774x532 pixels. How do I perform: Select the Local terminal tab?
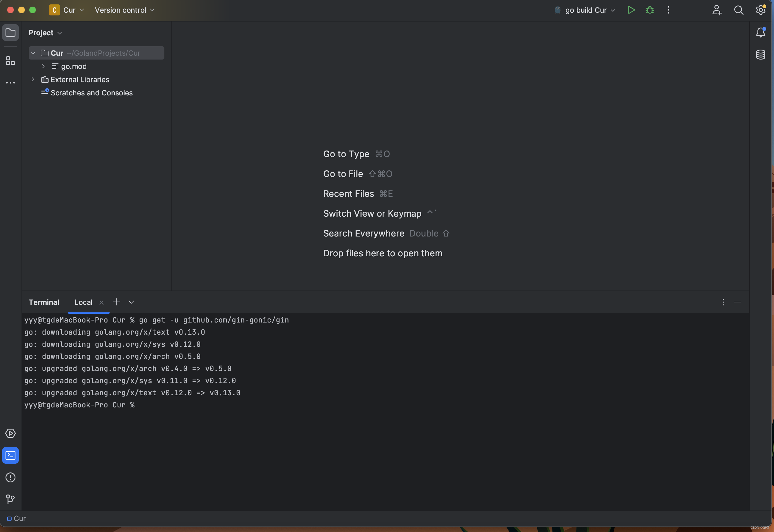coord(83,302)
